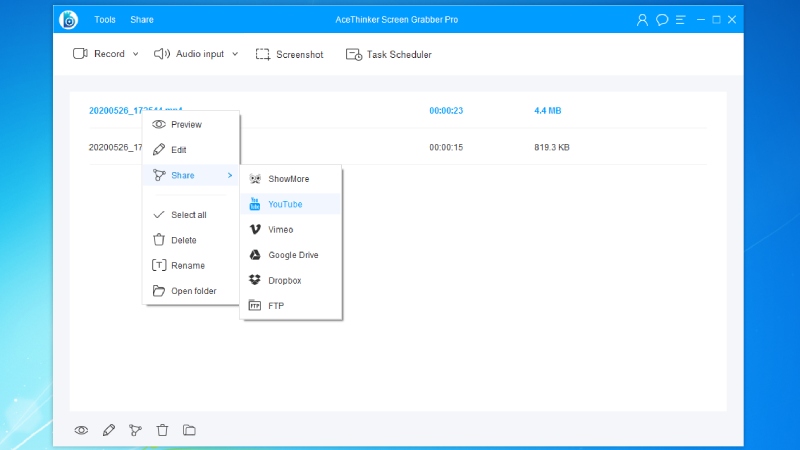This screenshot has width=800, height=450.
Task: Expand the Share submenu chevron
Action: pos(230,176)
